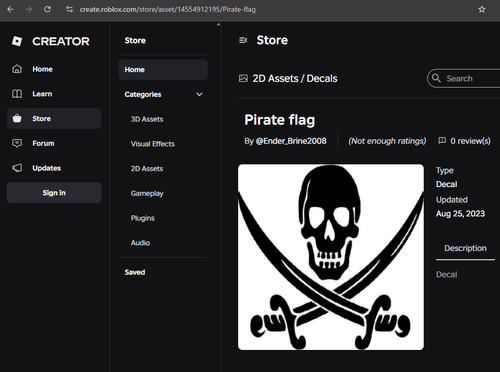Select Home in the Store panel
The width and height of the screenshot is (500, 372).
click(x=163, y=69)
